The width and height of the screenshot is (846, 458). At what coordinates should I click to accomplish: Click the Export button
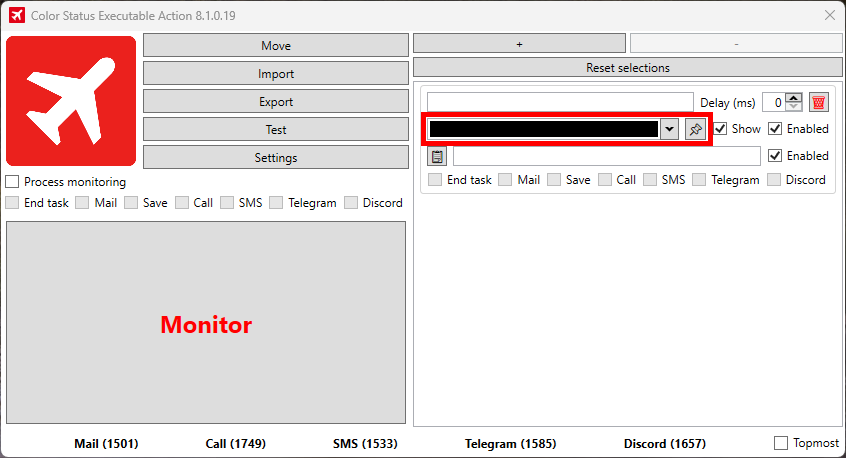(x=276, y=101)
